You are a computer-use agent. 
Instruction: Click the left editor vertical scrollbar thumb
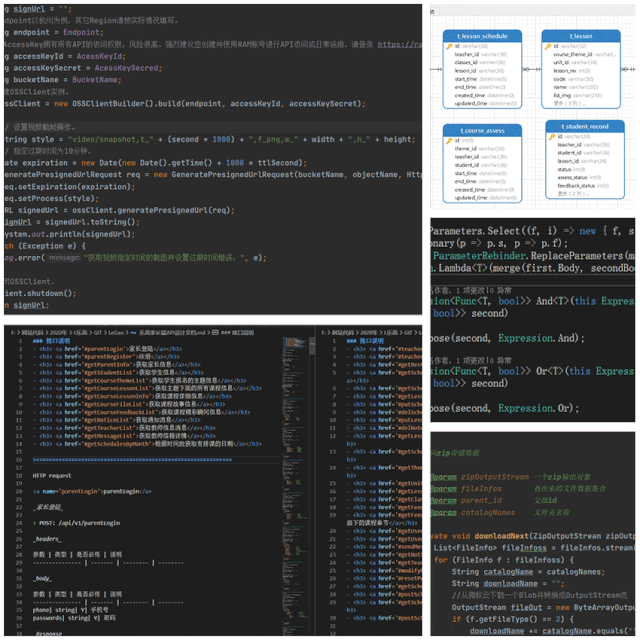(x=312, y=346)
